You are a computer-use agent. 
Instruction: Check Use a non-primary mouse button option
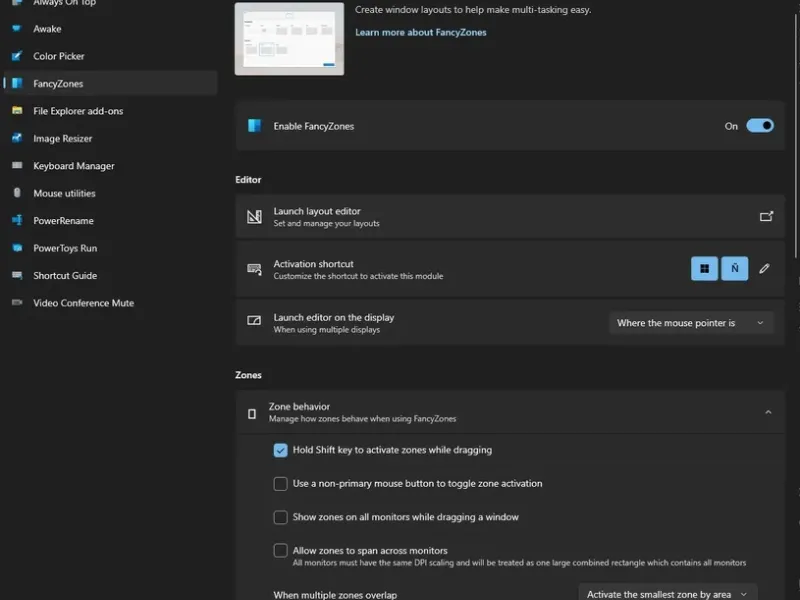pos(280,484)
